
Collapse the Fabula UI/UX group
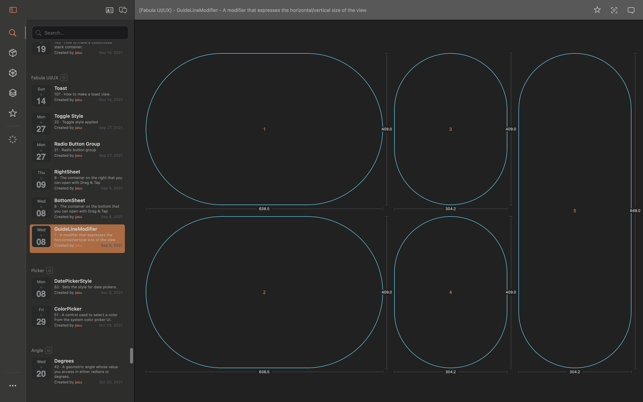(x=64, y=78)
